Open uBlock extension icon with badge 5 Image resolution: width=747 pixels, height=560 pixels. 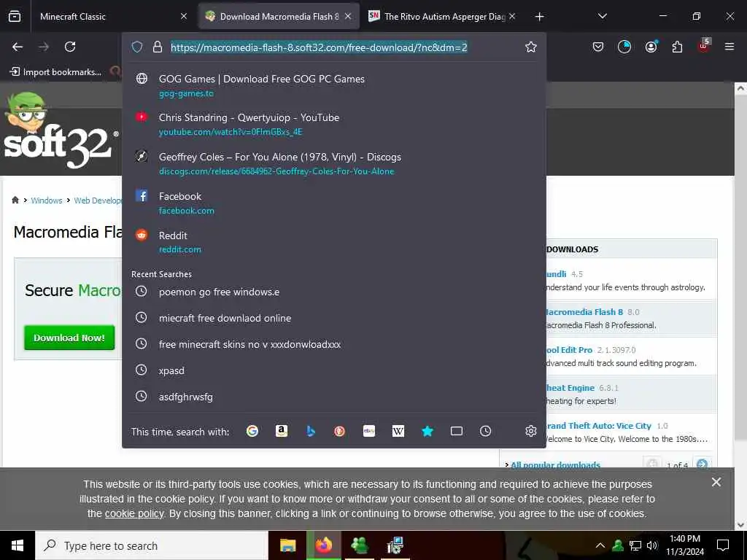[x=704, y=46]
